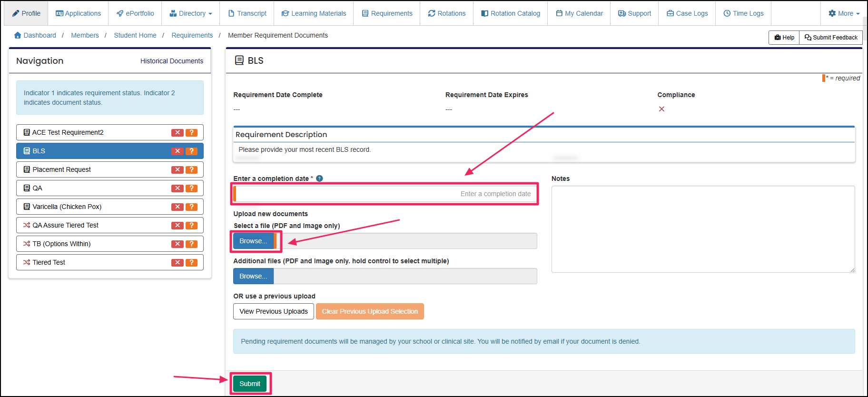Select Placement Request in navigation
Screen dimensions: 868x397
click(x=110, y=169)
